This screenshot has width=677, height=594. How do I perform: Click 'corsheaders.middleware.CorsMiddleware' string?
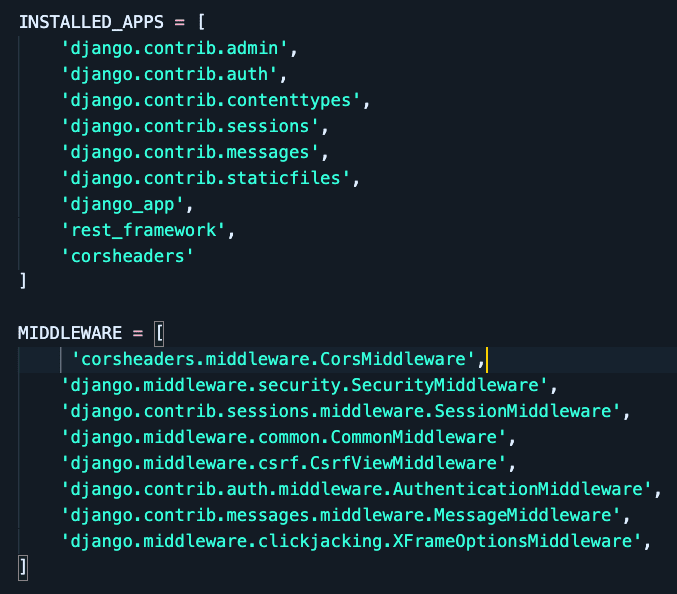click(273, 359)
